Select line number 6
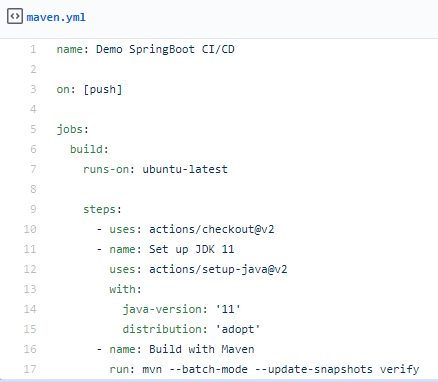Viewport: 438px width, 382px height. click(33, 149)
